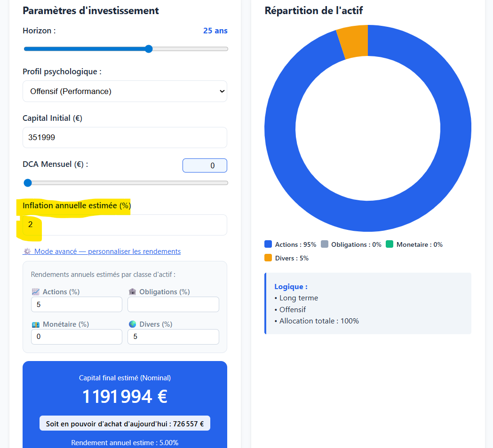Screen dimensions: 493x448
Task: Toggle the Divers : 5% legend swatch
Action: coord(268,258)
